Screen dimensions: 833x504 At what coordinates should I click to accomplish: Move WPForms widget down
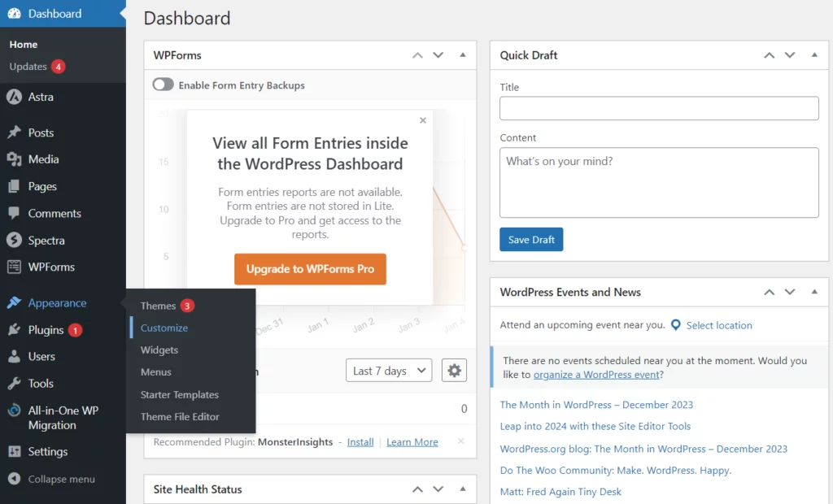click(438, 55)
